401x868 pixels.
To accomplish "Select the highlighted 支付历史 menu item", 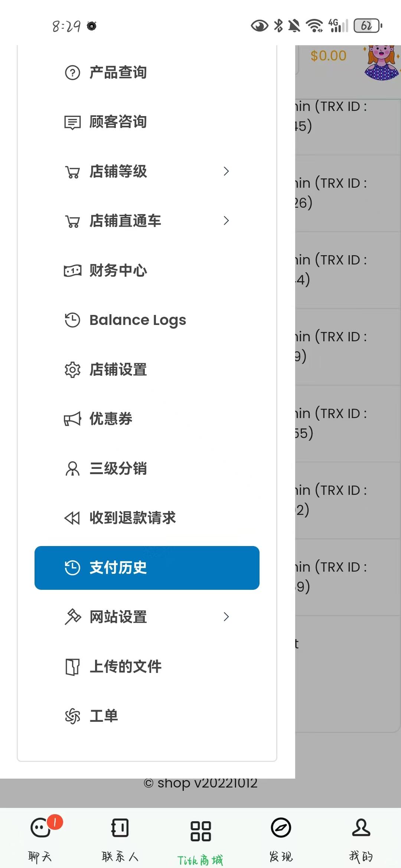I will point(147,568).
